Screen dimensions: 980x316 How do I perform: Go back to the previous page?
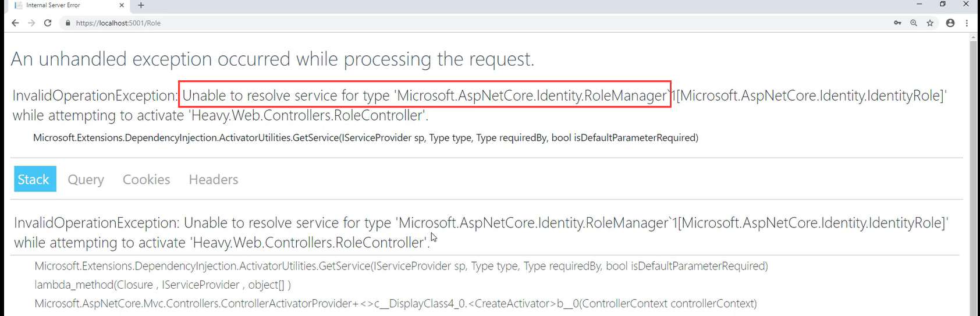pyautogui.click(x=15, y=23)
